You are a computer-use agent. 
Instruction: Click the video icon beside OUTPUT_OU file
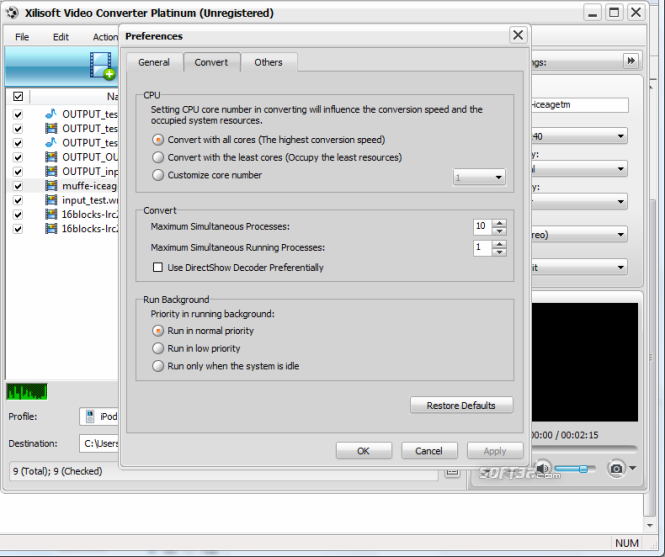(x=51, y=157)
